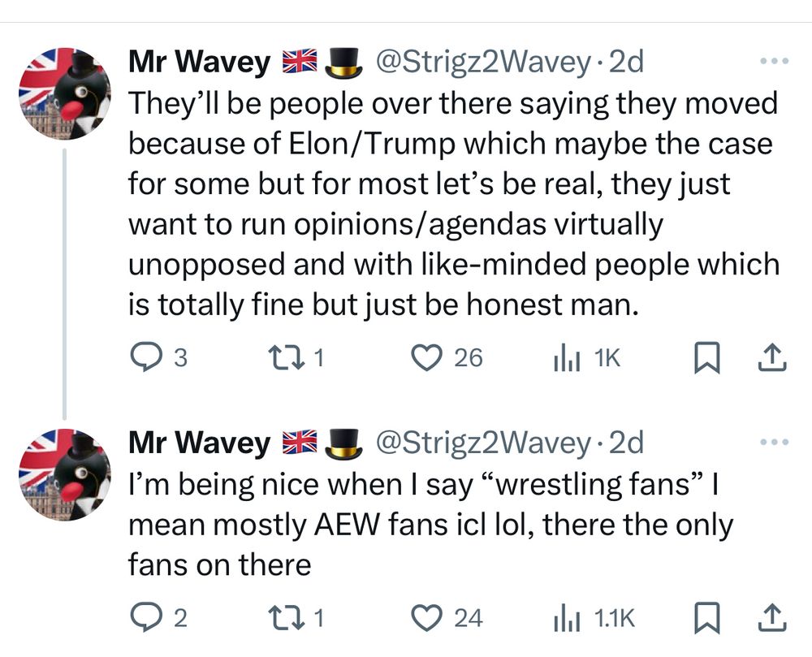This screenshot has width=812, height=657.
Task: Open the first tweet's profile avatar
Action: coord(64,93)
